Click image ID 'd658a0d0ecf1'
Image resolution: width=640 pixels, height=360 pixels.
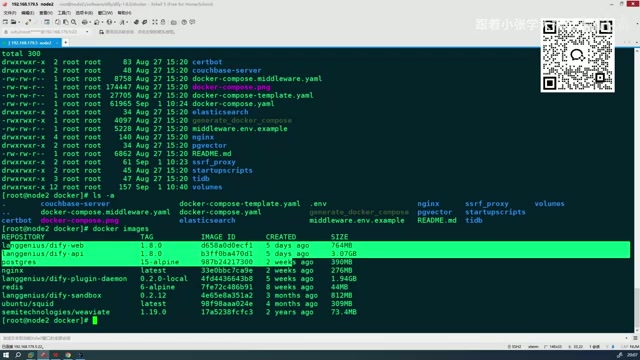point(227,245)
